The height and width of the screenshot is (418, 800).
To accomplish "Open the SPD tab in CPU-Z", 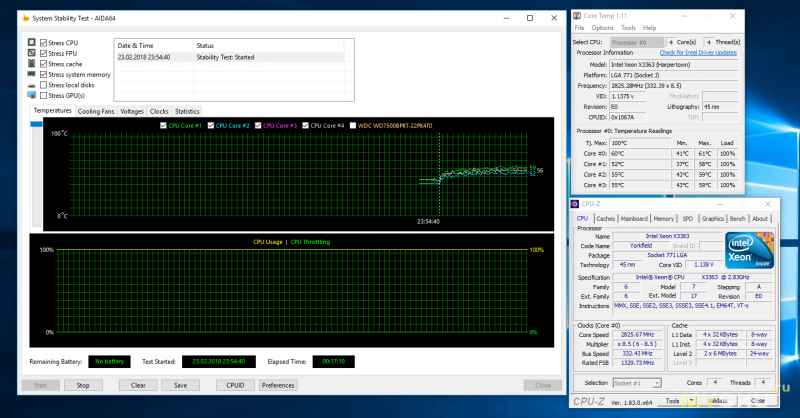I will (x=688, y=218).
